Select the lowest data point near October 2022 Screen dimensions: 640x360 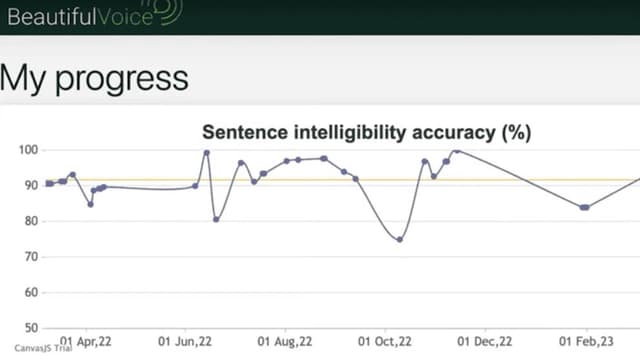coord(400,240)
